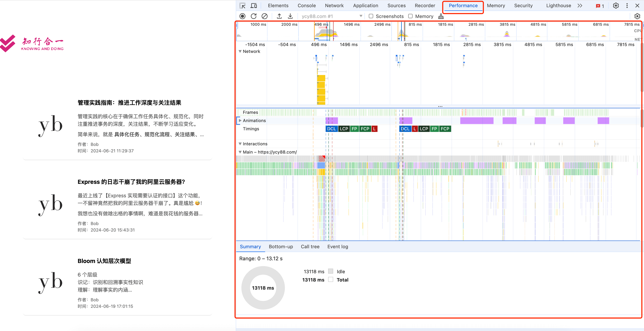Toggle the device toolbar icon
644x331 pixels.
point(254,6)
